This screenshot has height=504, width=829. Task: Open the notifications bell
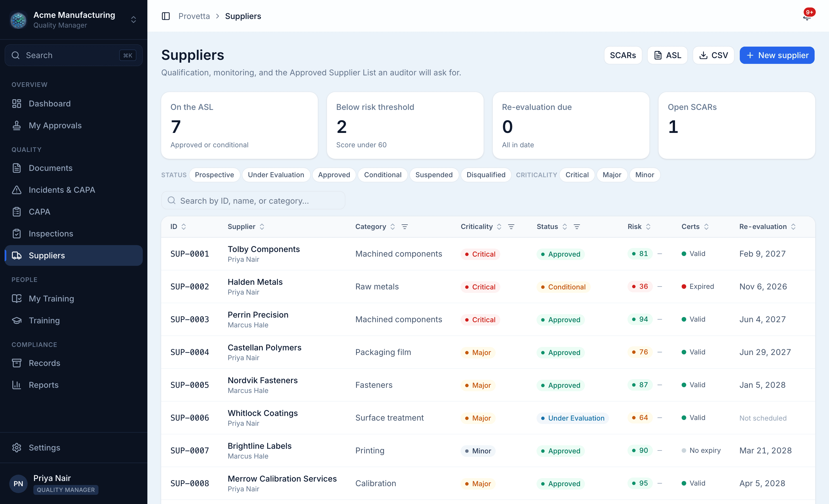coord(807,16)
